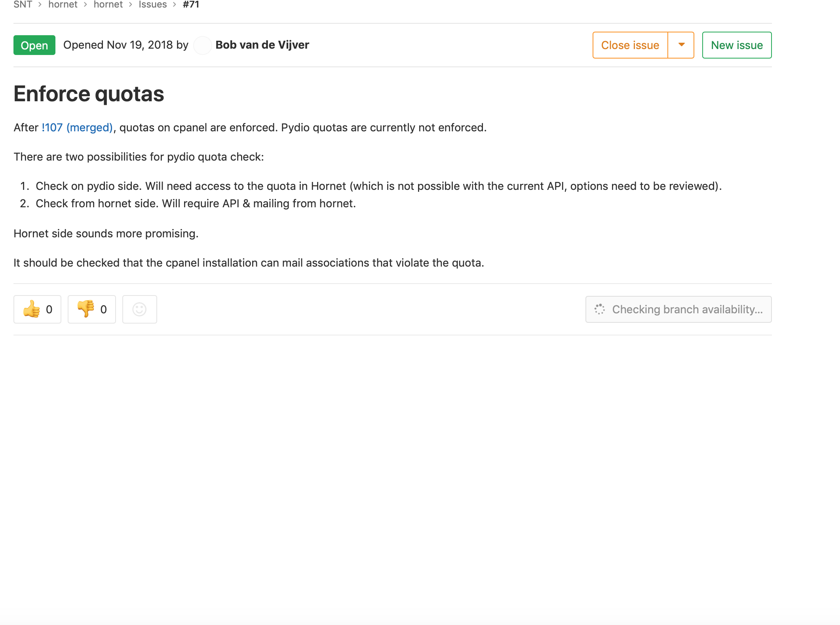Click the "Hornet side sounds more promising" paragraph
The height and width of the screenshot is (625, 840).
tap(106, 233)
